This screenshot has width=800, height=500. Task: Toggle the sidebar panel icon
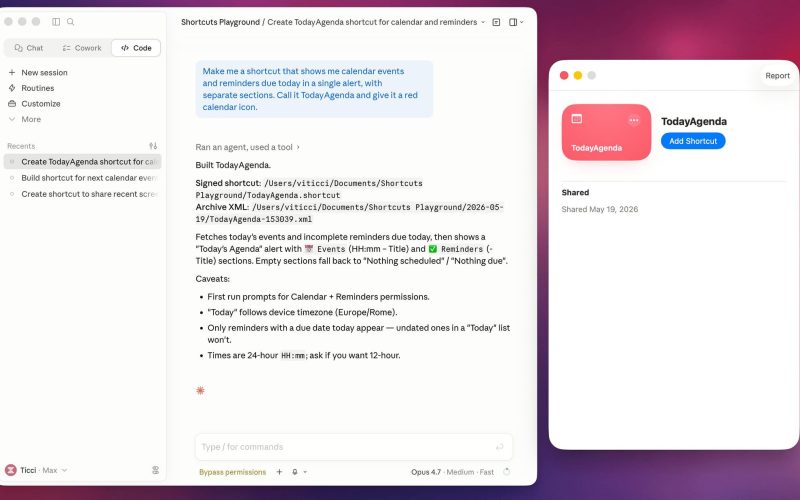point(56,21)
